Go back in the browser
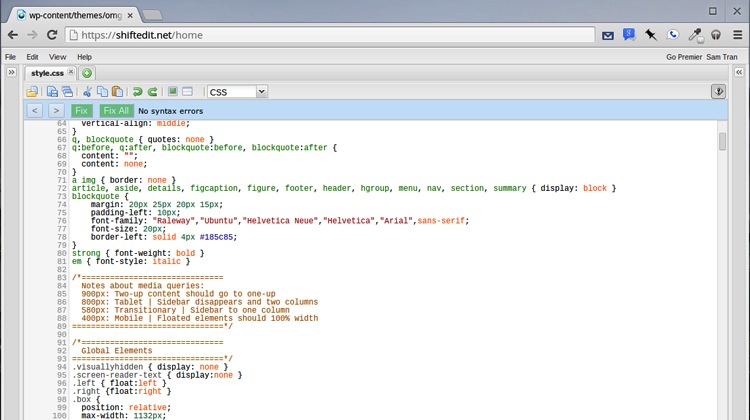This screenshot has height=420, width=750. pyautogui.click(x=13, y=35)
